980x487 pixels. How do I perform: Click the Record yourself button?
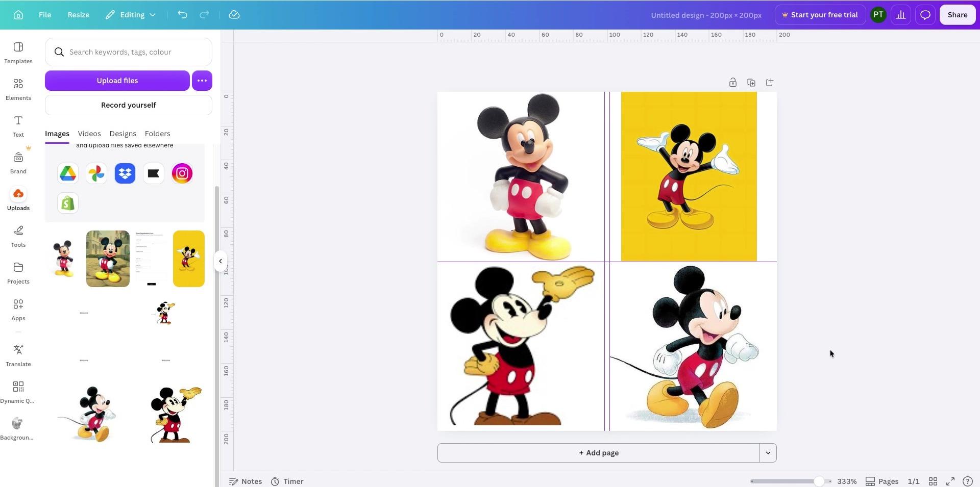(x=129, y=105)
